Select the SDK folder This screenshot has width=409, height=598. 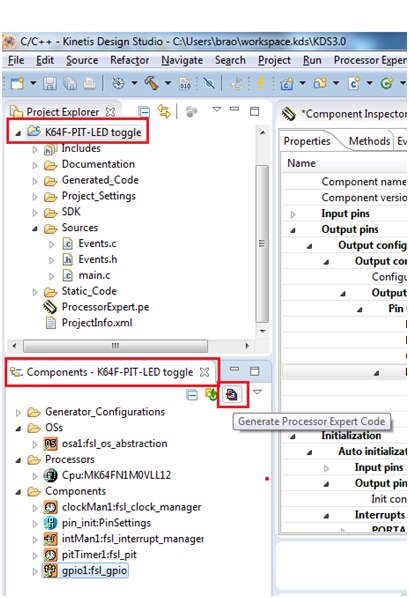coord(71,212)
